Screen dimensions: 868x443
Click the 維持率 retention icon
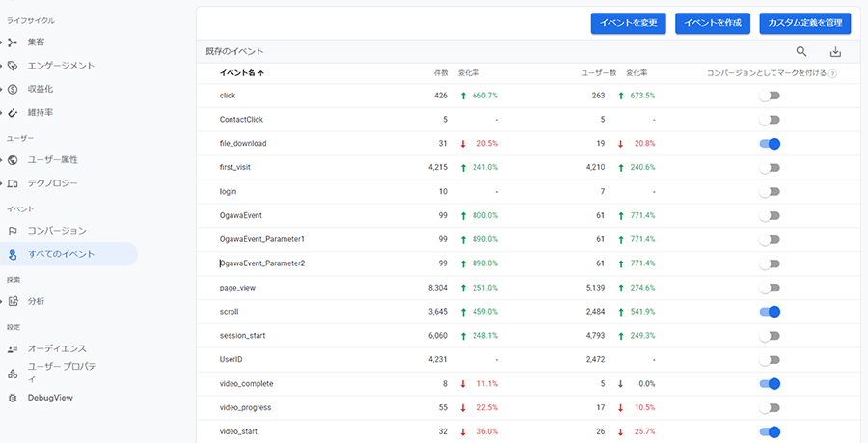click(13, 112)
